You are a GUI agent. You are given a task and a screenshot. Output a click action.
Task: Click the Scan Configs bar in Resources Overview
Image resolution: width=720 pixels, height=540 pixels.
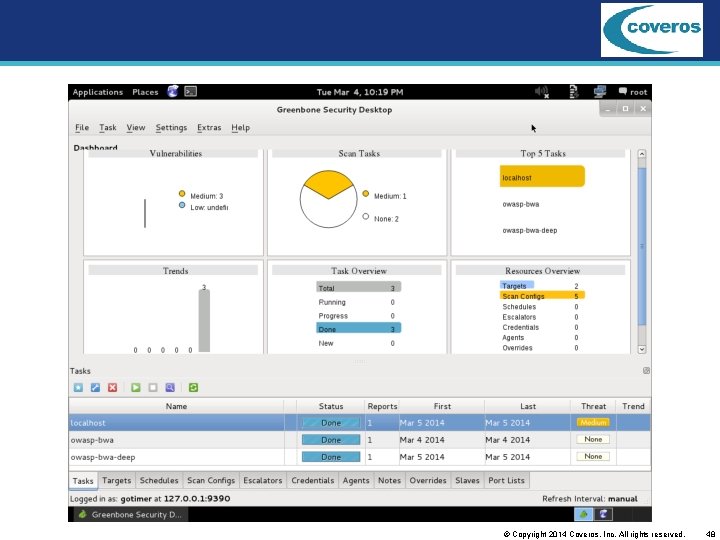[x=542, y=296]
